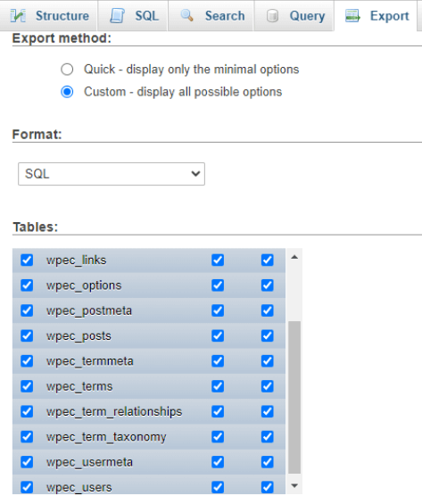Toggle last-column checkbox for wpec_termmeta
The height and width of the screenshot is (504, 422).
click(267, 361)
